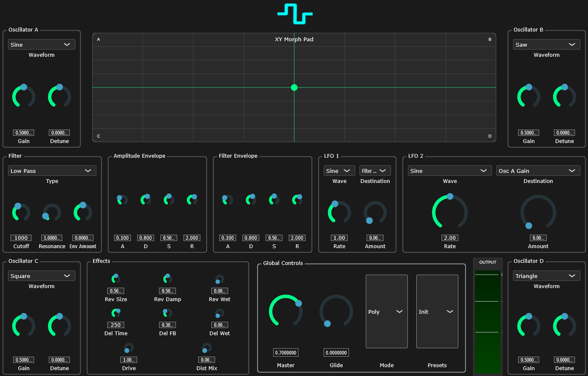The image size is (588, 376).
Task: Click LFO 2 Rate value field 2.00
Action: [x=450, y=238]
